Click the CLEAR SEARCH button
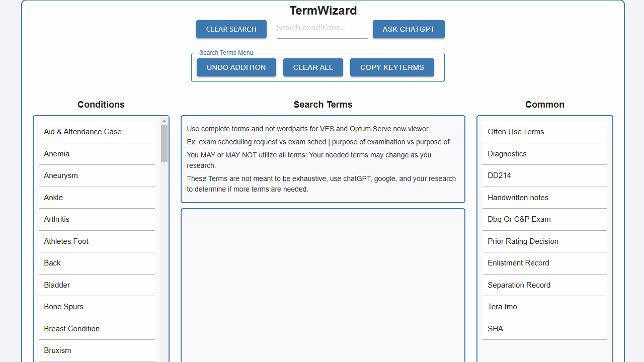644x362 pixels. click(x=231, y=29)
